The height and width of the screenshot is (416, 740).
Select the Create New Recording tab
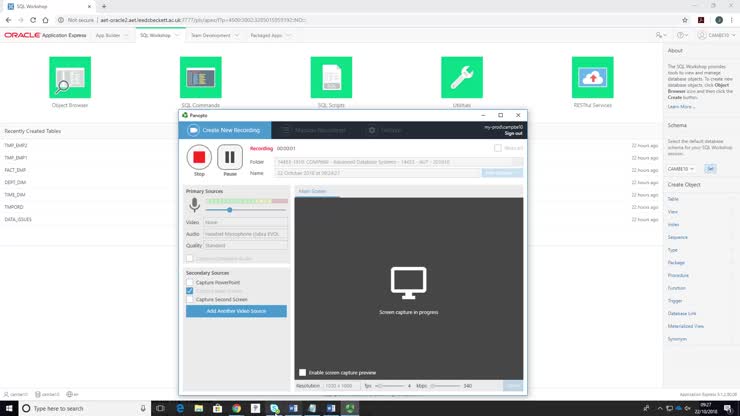225,130
